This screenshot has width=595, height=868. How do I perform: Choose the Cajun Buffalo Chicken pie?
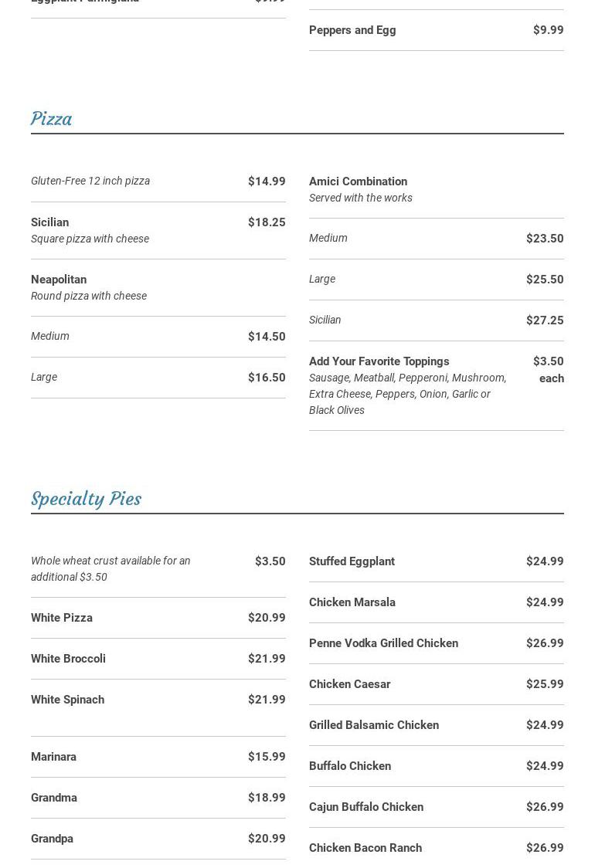click(366, 807)
